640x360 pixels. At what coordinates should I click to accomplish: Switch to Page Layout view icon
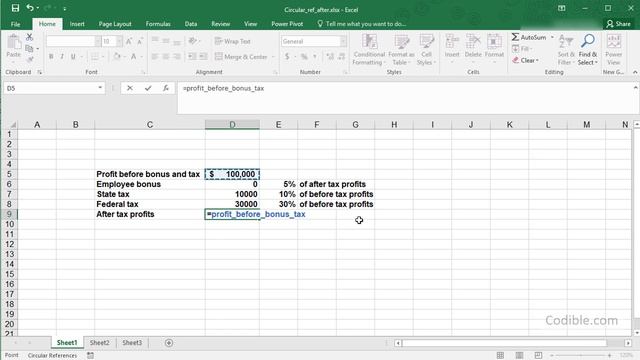(x=519, y=356)
